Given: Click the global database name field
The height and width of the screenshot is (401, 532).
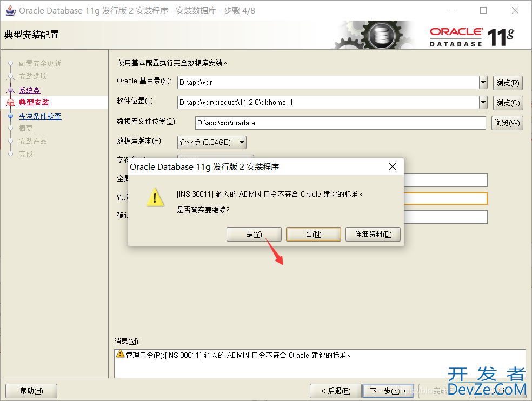Looking at the screenshot, I should 445,180.
